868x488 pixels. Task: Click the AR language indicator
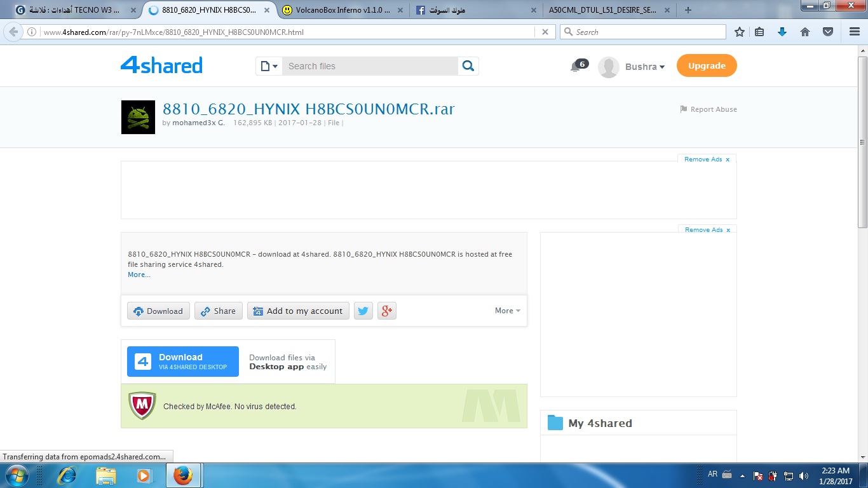point(712,474)
